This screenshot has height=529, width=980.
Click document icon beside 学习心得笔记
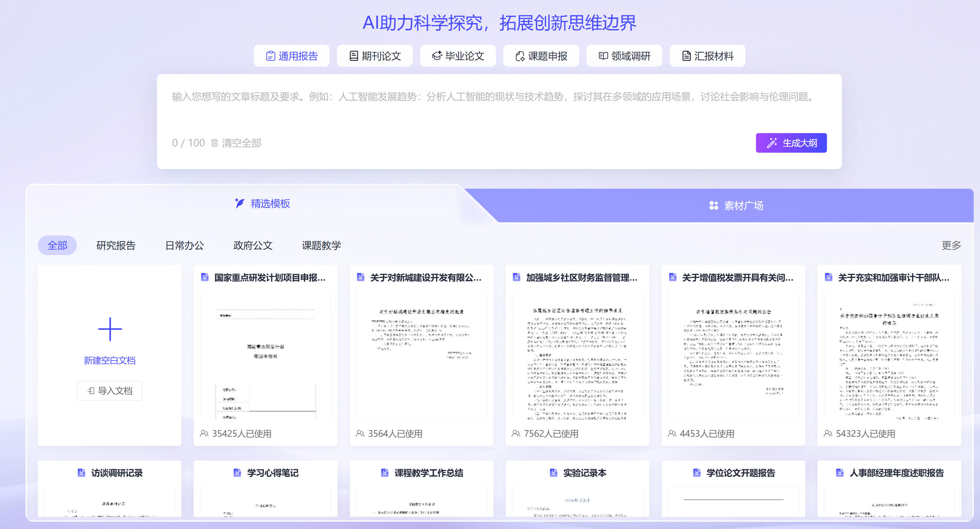click(x=237, y=473)
